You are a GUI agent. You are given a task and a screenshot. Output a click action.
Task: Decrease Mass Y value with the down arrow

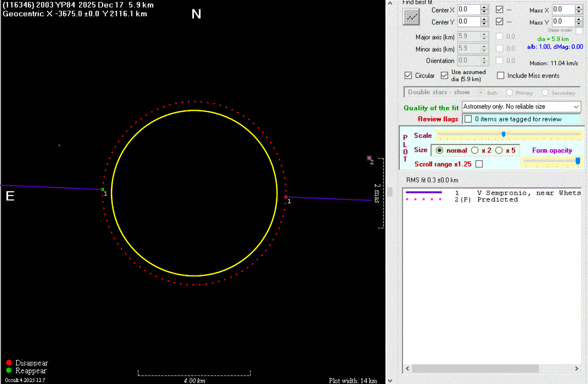[x=579, y=24]
